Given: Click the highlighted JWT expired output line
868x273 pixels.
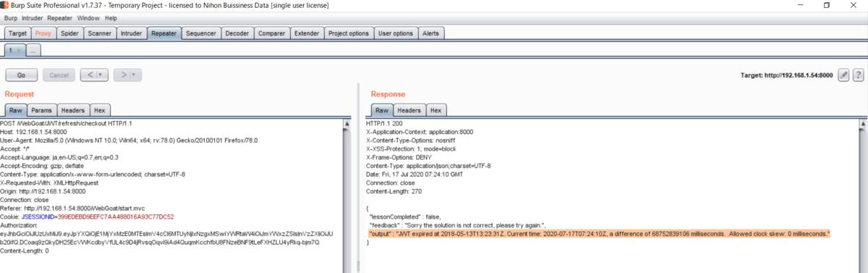Looking at the screenshot, I should point(600,234).
